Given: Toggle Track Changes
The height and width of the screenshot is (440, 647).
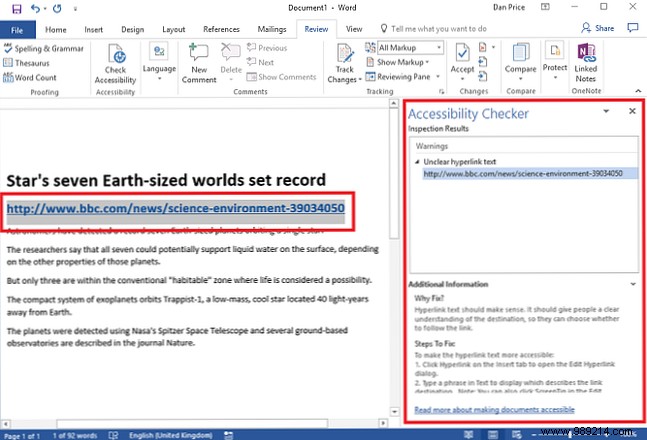Looking at the screenshot, I should tap(345, 63).
